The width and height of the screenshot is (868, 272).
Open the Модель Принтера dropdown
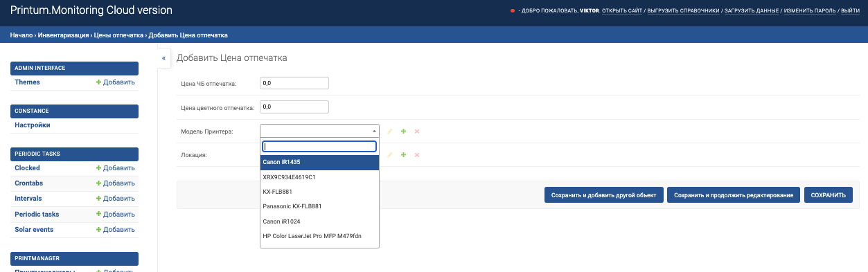tap(319, 131)
